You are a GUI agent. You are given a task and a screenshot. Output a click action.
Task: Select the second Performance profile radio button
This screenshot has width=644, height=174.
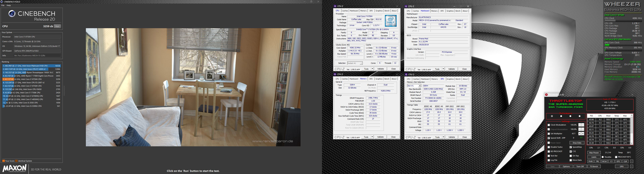(561, 116)
